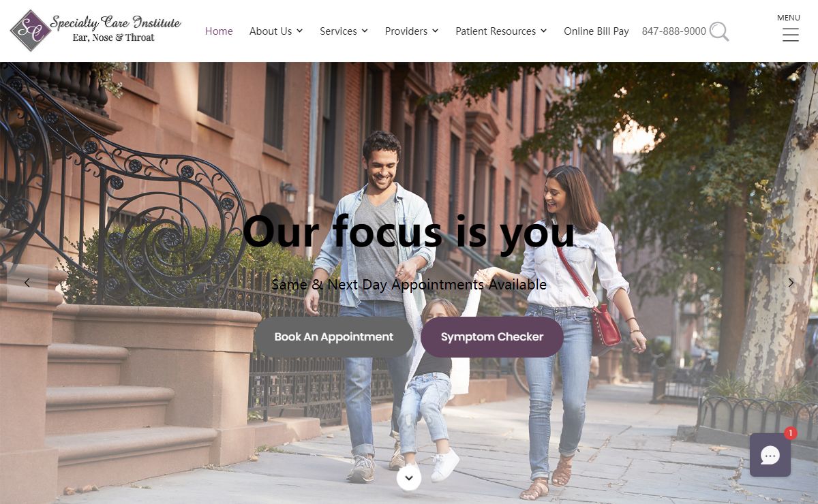
Task: Open the Online Bill Pay page
Action: 596,31
